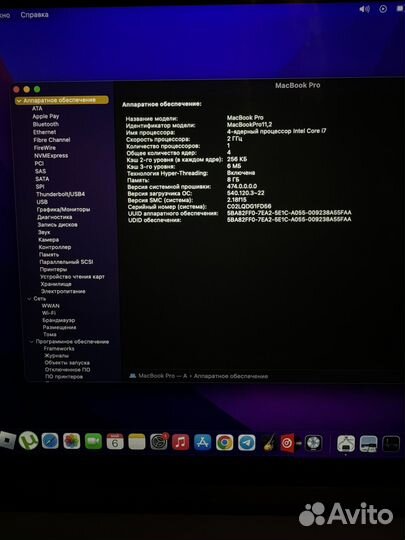405x540 pixels.
Task: Click model identifier MacBookPro11,2
Action: pyautogui.click(x=249, y=124)
